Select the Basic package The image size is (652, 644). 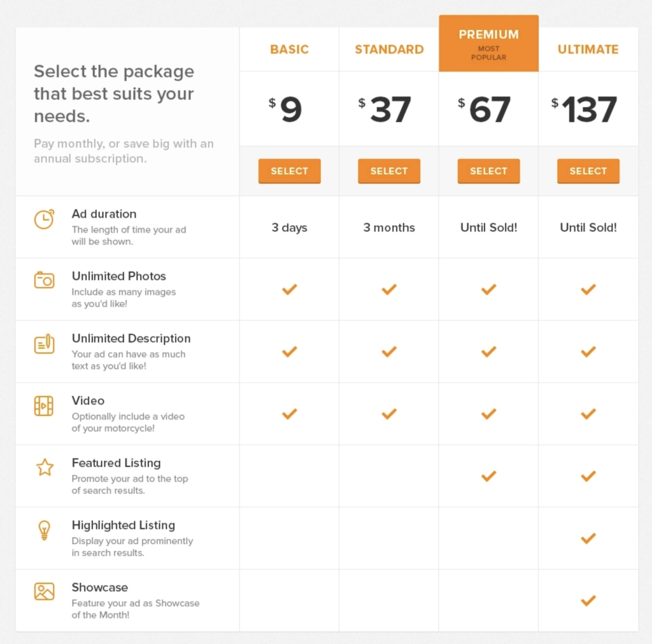tap(290, 171)
